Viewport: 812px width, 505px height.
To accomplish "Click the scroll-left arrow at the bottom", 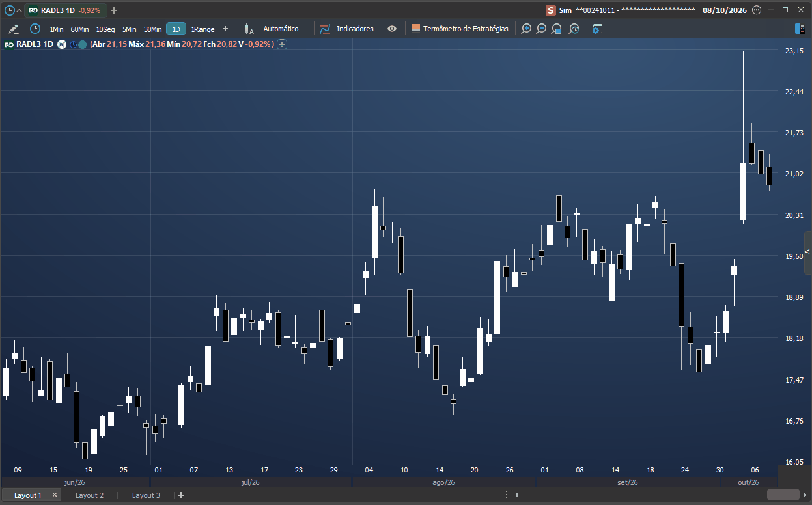I will tap(517, 495).
